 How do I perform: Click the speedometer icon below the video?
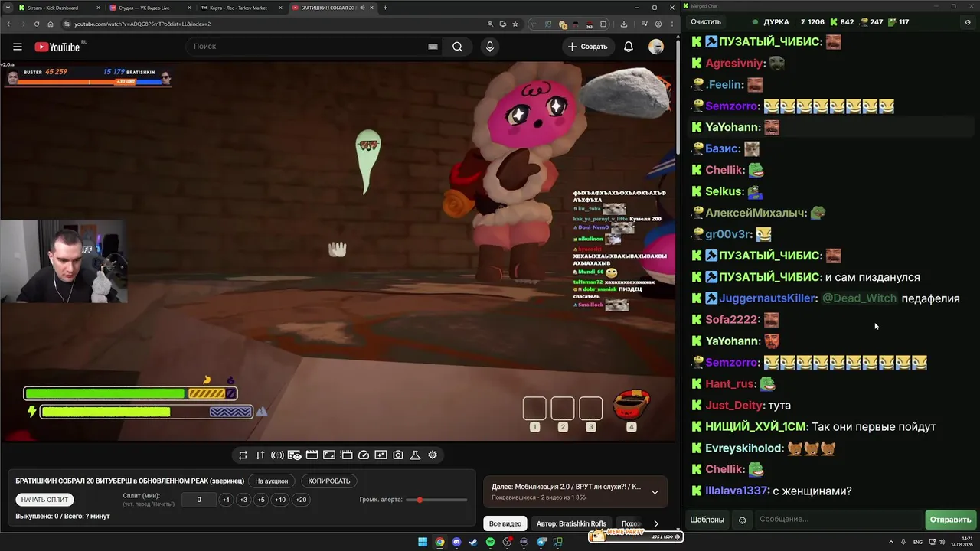[364, 455]
